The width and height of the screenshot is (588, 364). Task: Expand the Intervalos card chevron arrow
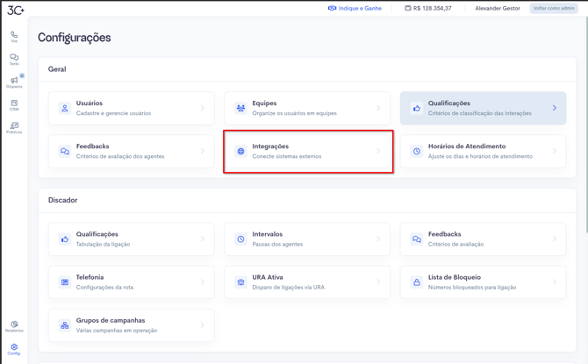[x=378, y=239]
